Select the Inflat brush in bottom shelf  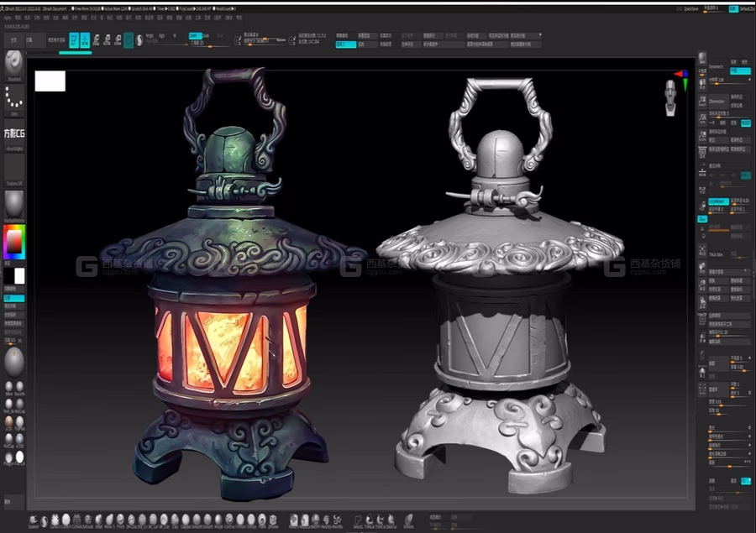tap(99, 520)
